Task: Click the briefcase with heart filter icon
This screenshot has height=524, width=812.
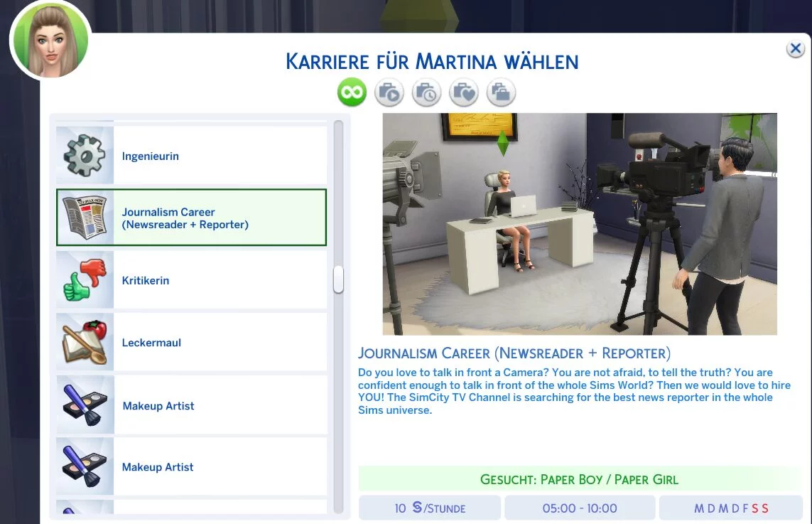Action: pyautogui.click(x=464, y=92)
